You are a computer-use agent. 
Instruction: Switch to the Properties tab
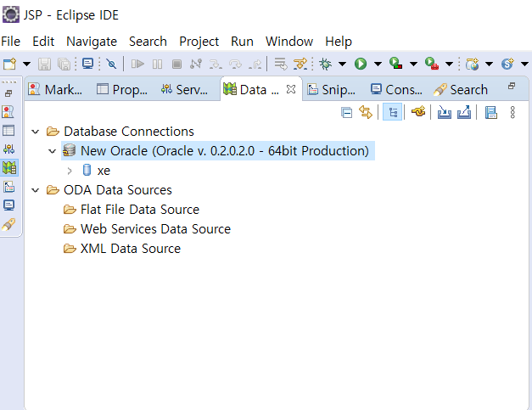[122, 90]
